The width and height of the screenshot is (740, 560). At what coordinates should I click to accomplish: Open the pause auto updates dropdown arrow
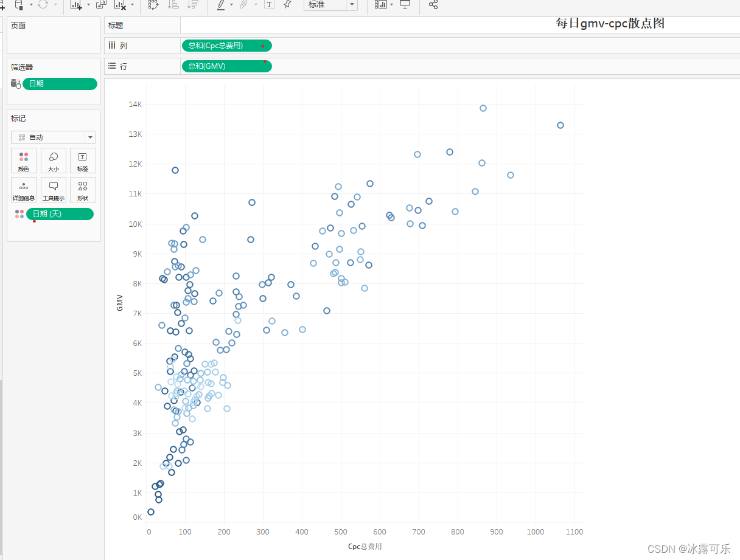coord(30,5)
